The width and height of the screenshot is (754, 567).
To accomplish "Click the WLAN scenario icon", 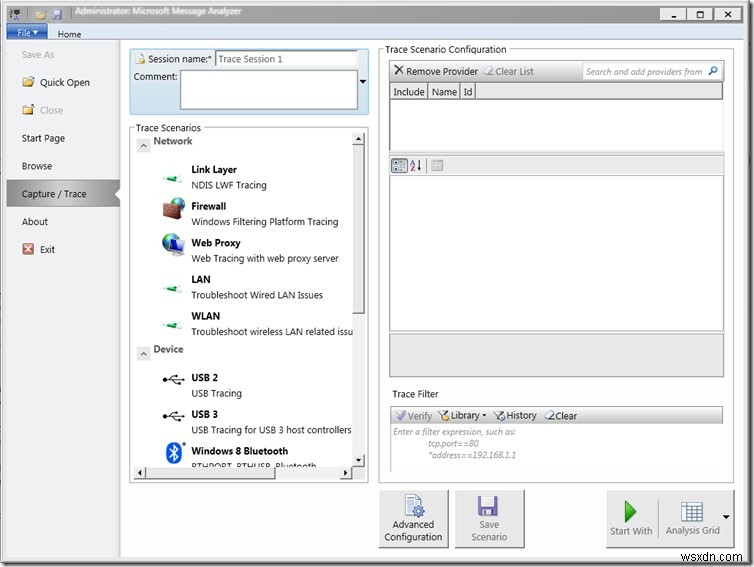I will 173,325.
